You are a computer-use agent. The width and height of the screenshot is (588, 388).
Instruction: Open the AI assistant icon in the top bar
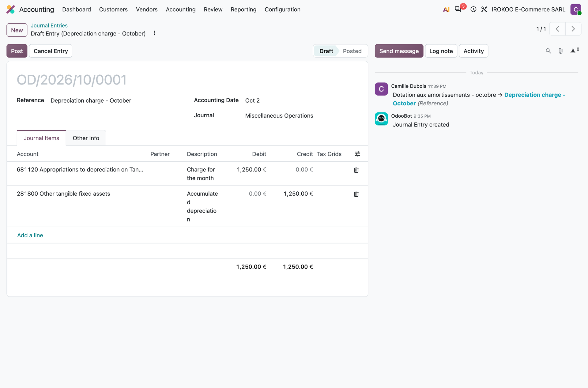pos(446,9)
